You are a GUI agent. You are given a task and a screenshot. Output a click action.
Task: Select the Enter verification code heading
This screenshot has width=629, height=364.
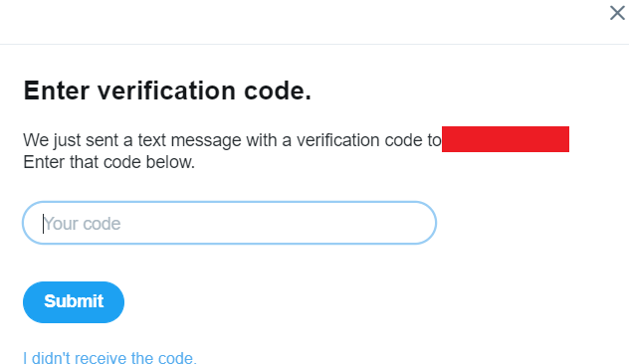(167, 91)
